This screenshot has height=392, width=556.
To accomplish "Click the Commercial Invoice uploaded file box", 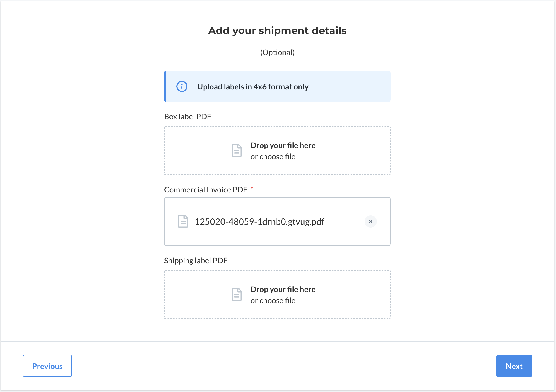I will click(277, 221).
